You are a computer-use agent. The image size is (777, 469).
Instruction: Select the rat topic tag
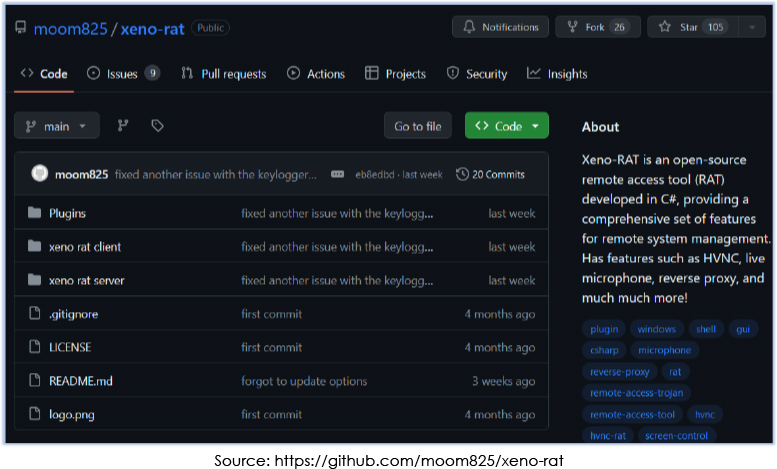tap(675, 372)
